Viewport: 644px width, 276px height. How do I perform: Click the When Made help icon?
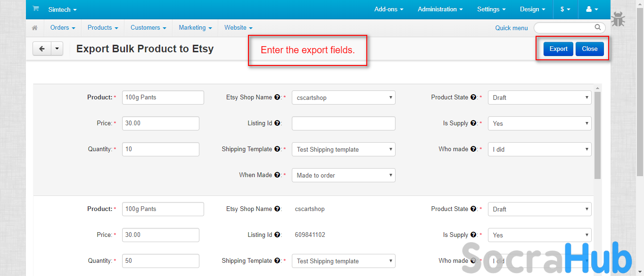click(x=277, y=175)
